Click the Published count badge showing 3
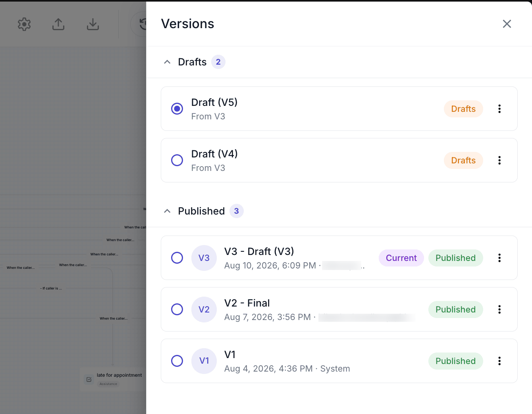532x414 pixels. 237,211
